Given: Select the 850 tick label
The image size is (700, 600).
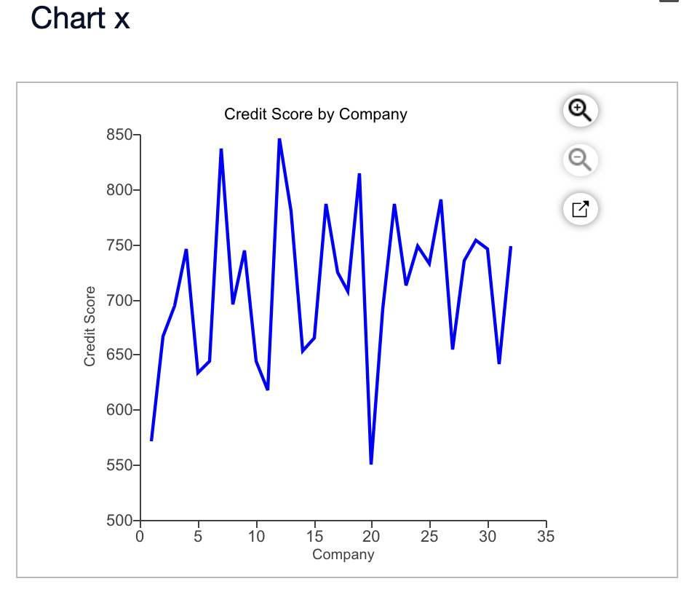Looking at the screenshot, I should pos(119,134).
